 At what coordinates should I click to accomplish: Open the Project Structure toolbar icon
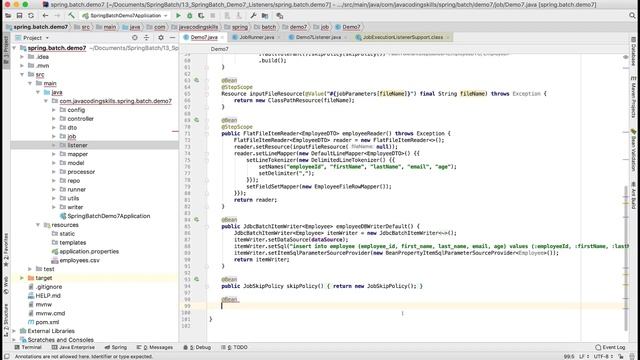point(265,16)
